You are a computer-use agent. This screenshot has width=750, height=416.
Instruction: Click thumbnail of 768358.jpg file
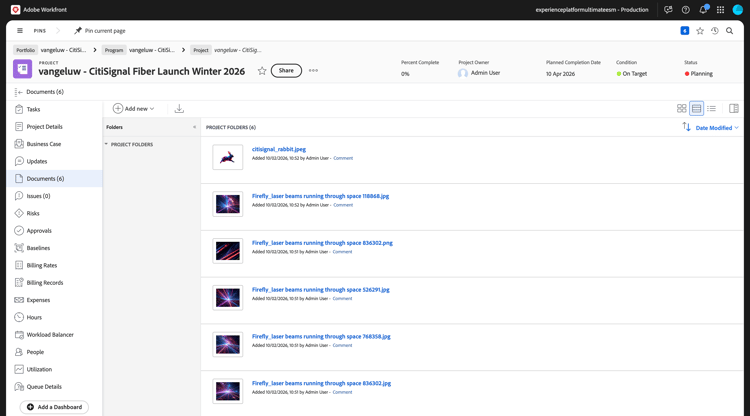(228, 345)
